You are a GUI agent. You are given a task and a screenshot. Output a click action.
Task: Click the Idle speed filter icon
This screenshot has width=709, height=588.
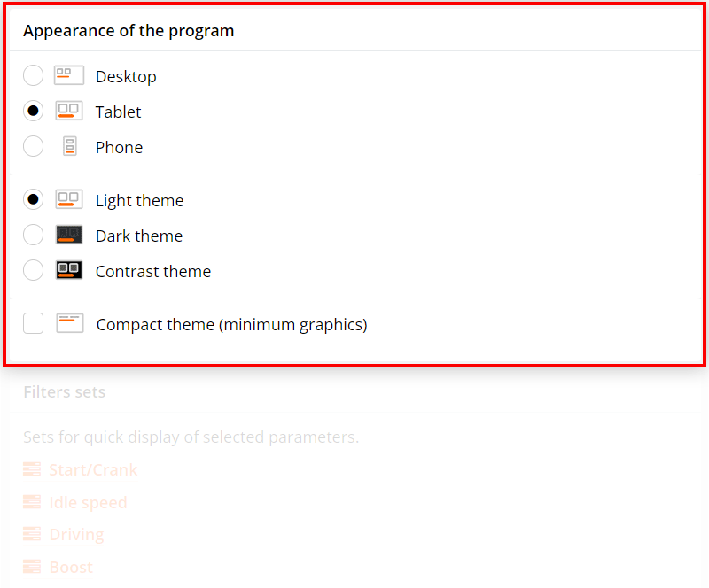32,502
